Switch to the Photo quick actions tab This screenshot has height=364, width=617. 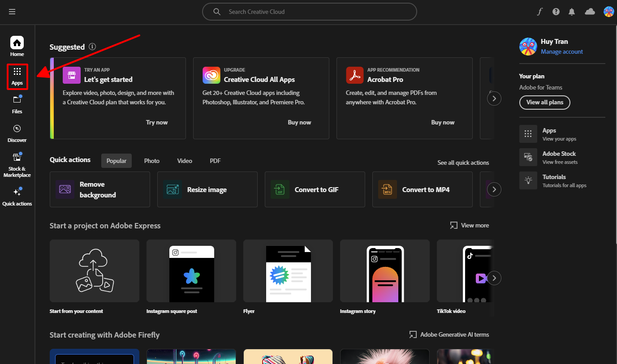pyautogui.click(x=151, y=161)
